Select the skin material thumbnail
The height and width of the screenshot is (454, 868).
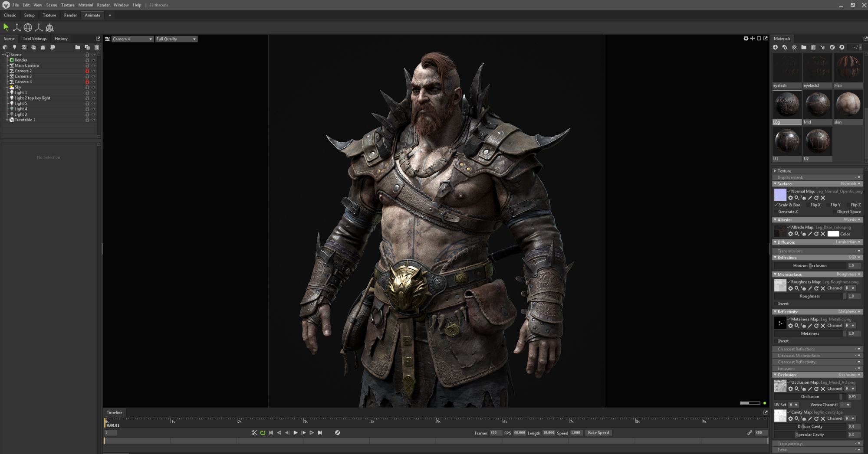click(848, 105)
